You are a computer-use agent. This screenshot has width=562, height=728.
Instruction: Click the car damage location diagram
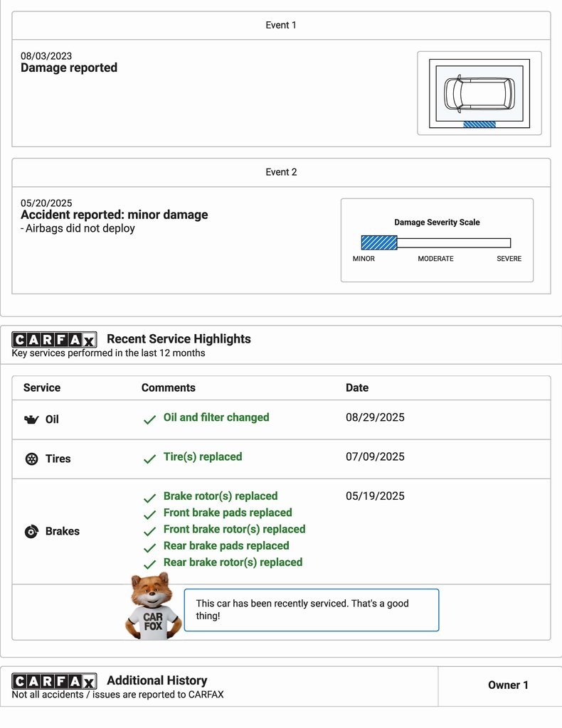(x=479, y=93)
